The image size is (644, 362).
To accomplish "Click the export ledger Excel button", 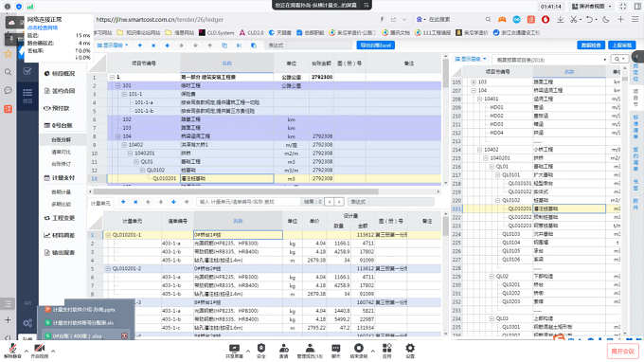I will (376, 45).
